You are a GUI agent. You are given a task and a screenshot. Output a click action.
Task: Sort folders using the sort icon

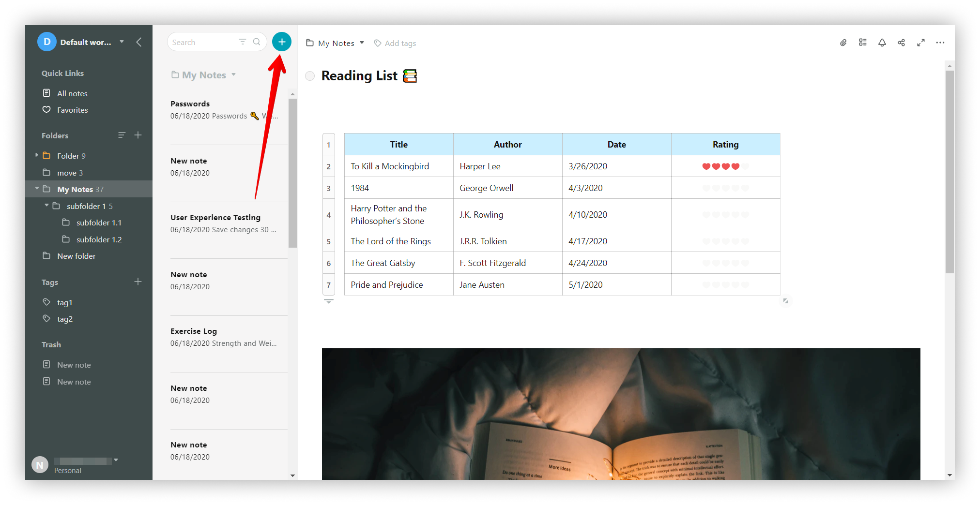(122, 135)
